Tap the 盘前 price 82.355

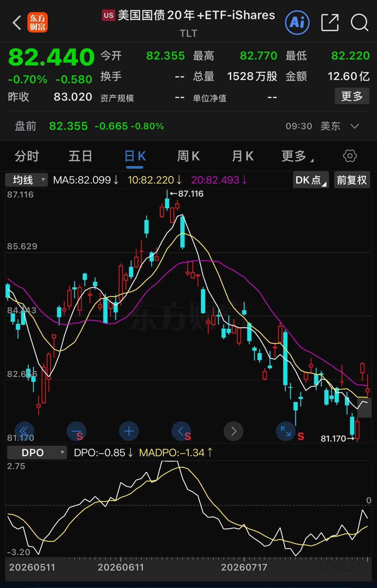[68, 126]
